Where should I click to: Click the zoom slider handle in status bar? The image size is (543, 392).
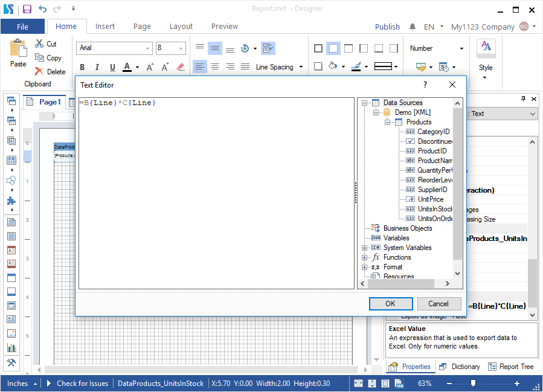(x=473, y=384)
